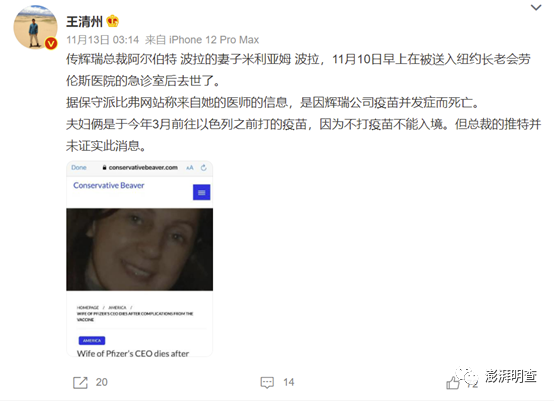Viewport: 554px width, 401px height.
Task: Click the user's profile avatar photo
Action: point(35,27)
